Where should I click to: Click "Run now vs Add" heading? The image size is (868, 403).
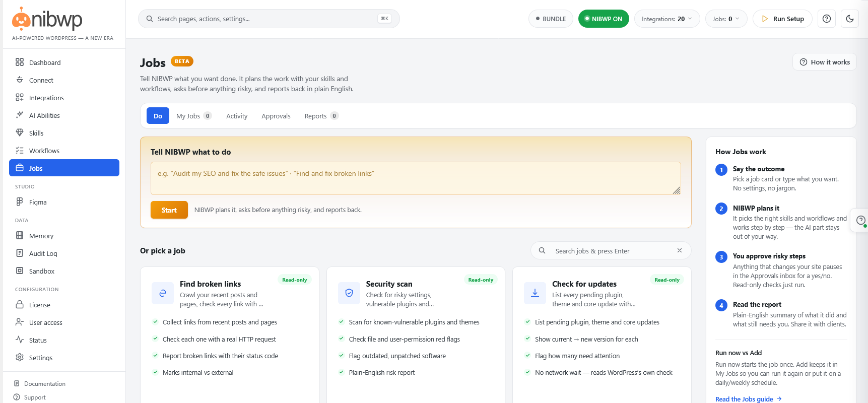pos(739,353)
